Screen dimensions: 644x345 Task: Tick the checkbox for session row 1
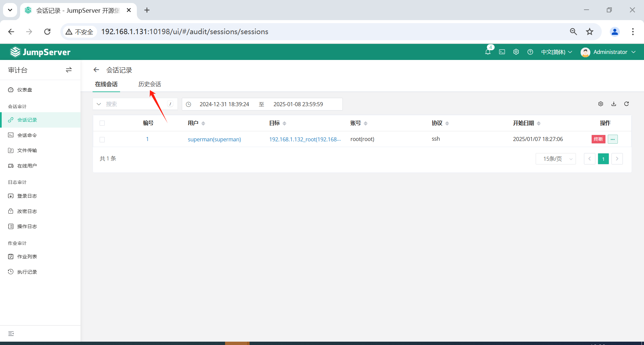point(102,139)
